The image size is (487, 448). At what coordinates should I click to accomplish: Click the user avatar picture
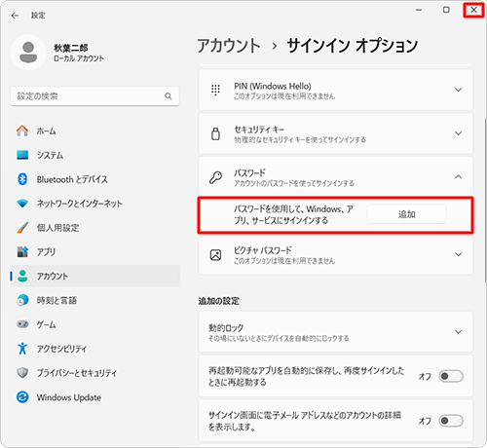[x=28, y=53]
